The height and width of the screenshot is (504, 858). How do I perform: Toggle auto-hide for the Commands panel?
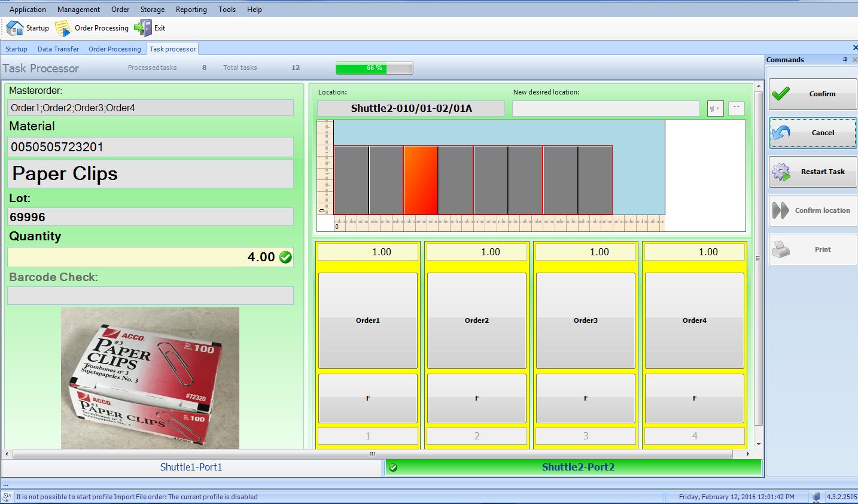[x=845, y=59]
